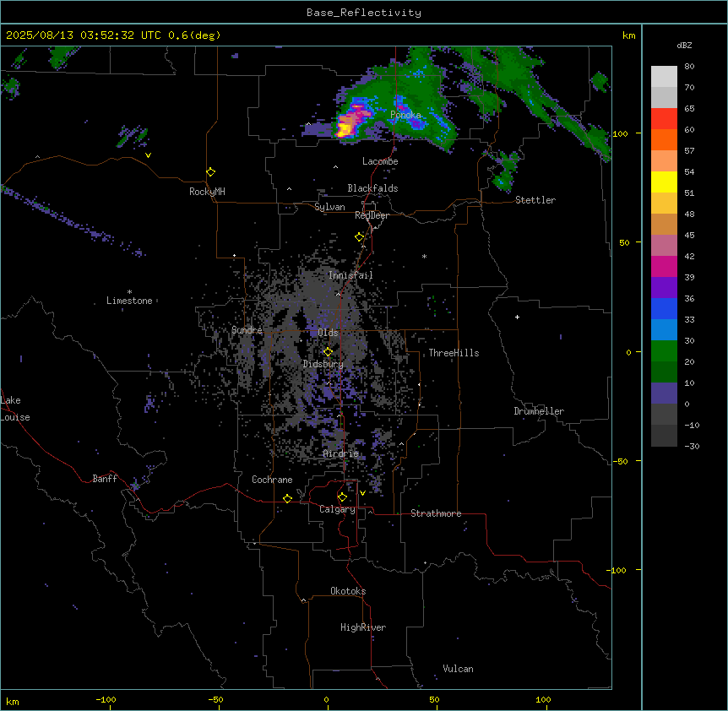The image size is (728, 711).
Task: Click the yellow diamond marker south of RedDeer
Action: (360, 237)
